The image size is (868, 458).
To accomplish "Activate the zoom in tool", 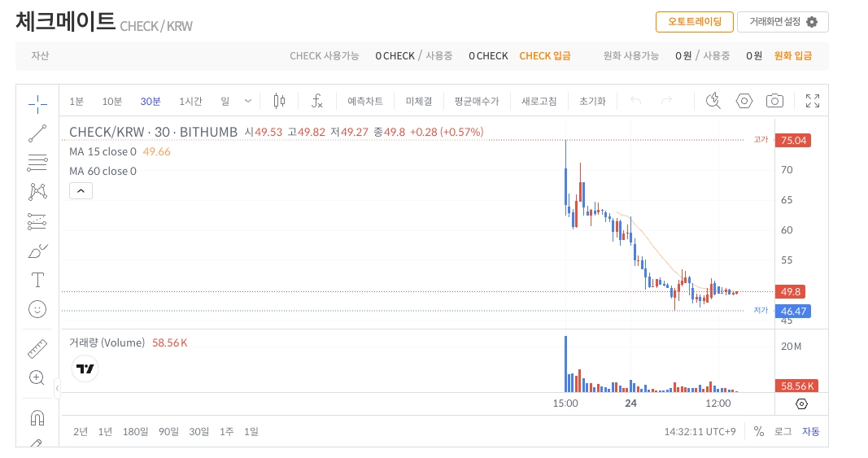I will click(x=37, y=377).
